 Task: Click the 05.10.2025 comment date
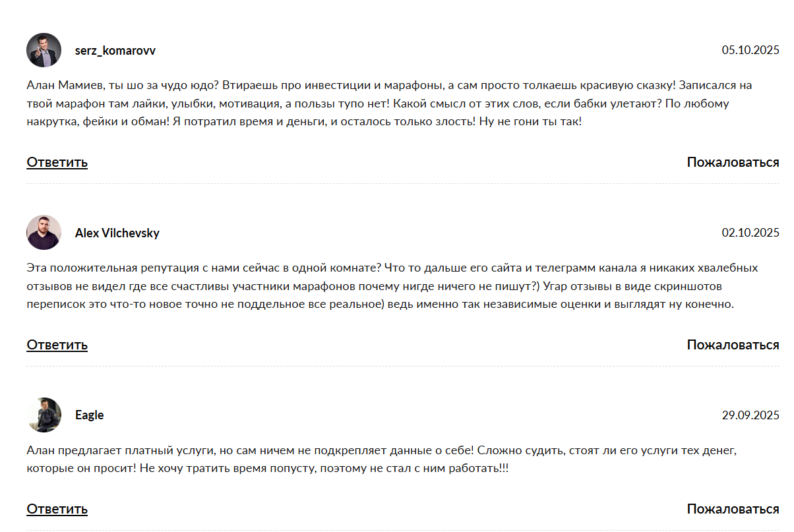pyautogui.click(x=750, y=50)
